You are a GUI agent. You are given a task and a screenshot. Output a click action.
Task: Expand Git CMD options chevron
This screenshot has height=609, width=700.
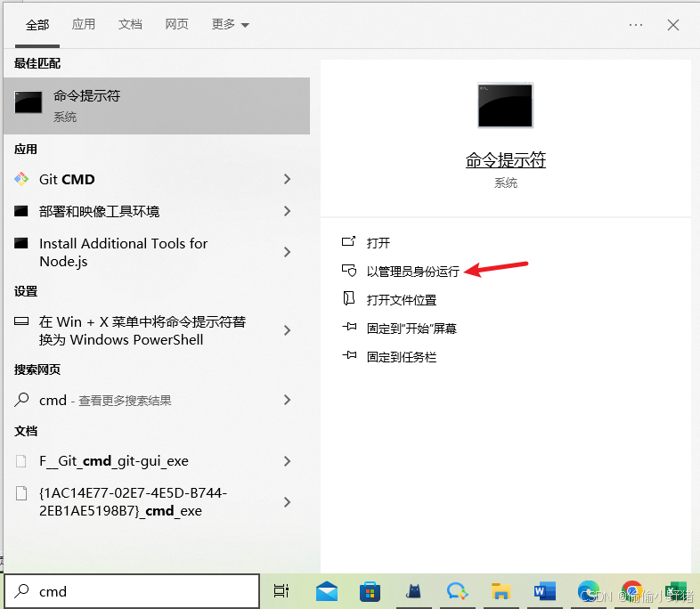coord(287,179)
